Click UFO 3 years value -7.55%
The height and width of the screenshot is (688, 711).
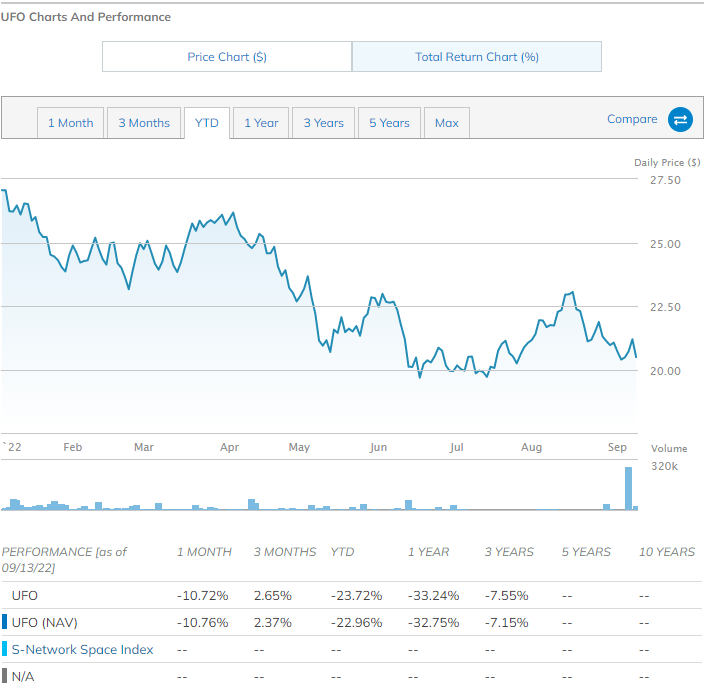pos(506,595)
